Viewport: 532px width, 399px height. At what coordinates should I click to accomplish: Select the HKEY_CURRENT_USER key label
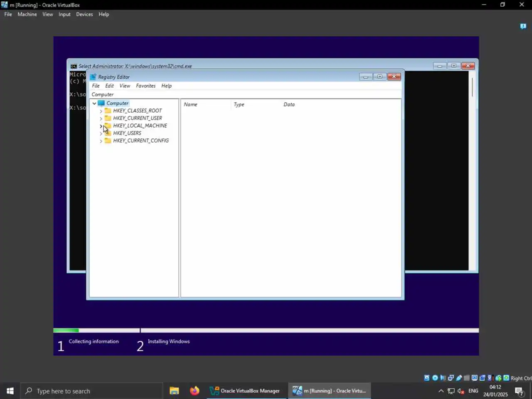point(138,118)
